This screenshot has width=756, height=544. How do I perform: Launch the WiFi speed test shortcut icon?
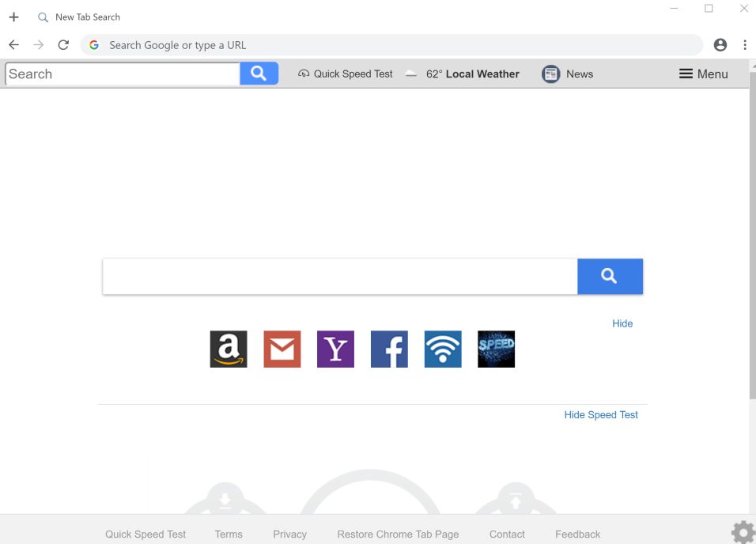coord(442,349)
